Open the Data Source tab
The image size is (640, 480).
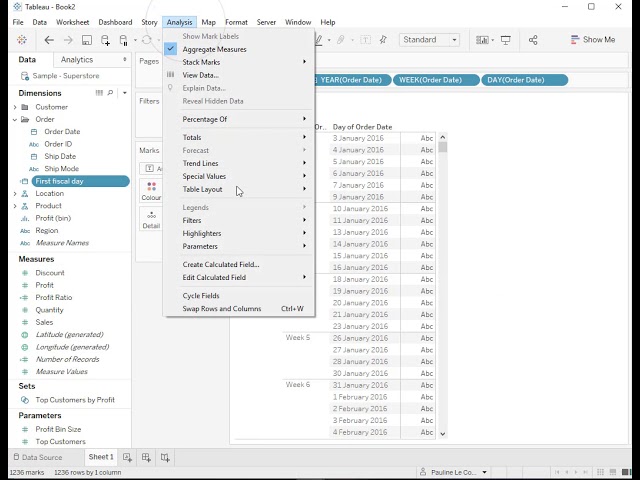(38, 458)
